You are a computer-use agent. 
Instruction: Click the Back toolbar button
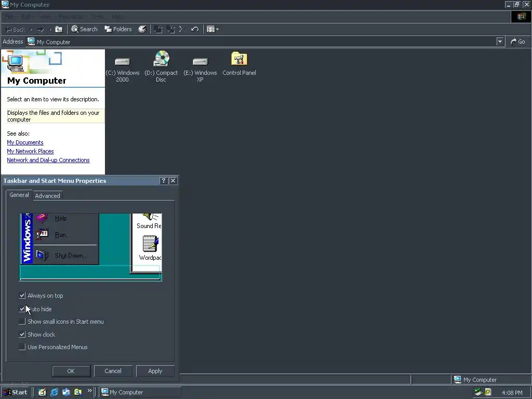tap(16, 30)
